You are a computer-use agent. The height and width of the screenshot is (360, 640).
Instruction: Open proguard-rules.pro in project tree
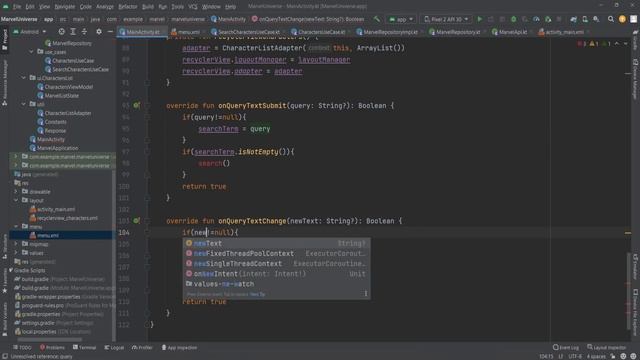(43, 305)
